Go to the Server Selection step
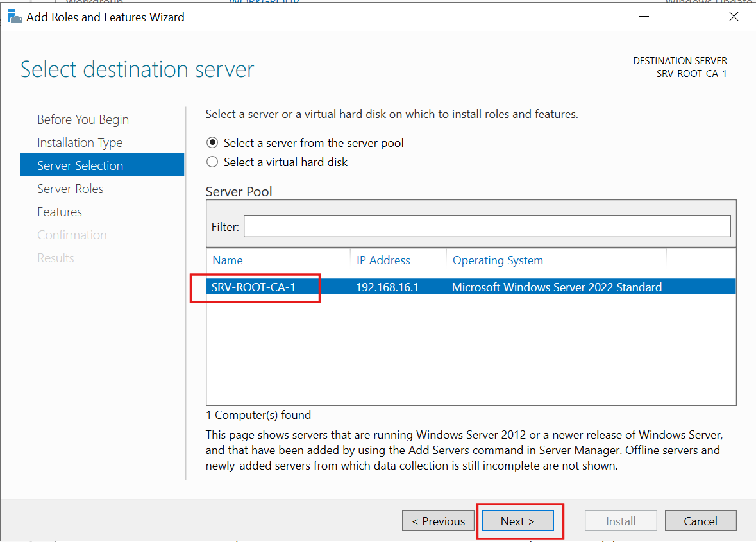 coord(79,165)
